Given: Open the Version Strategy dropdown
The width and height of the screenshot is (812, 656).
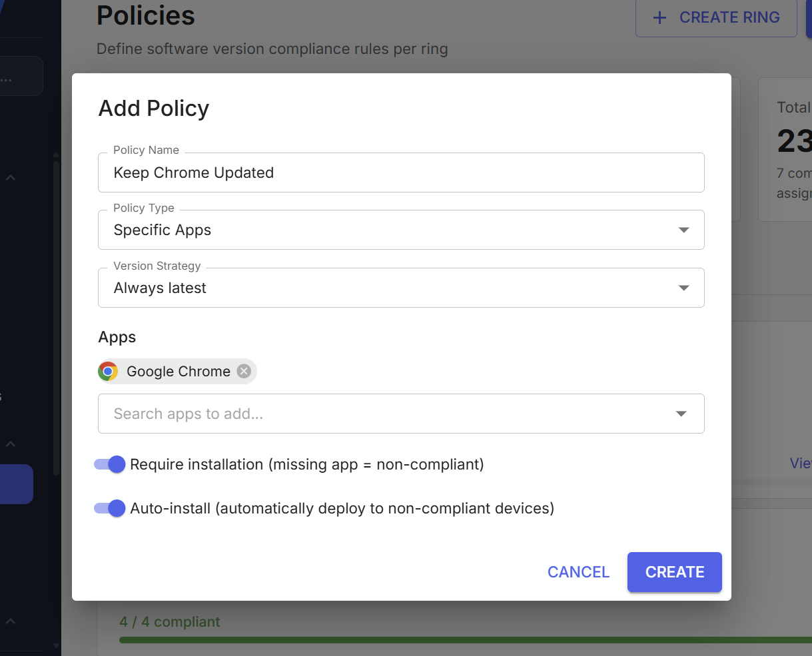Looking at the screenshot, I should [x=683, y=287].
